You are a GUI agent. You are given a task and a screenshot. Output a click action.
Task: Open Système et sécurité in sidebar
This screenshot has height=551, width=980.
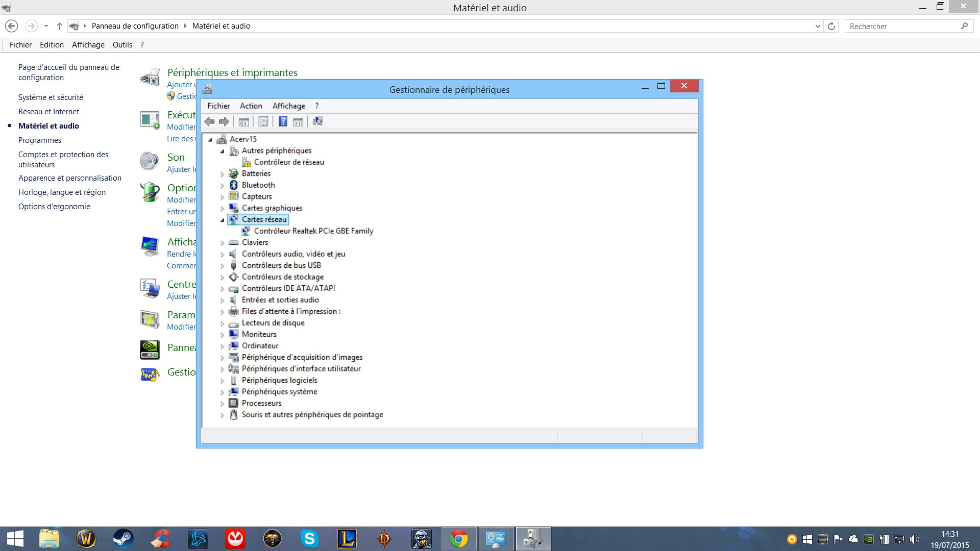point(51,97)
